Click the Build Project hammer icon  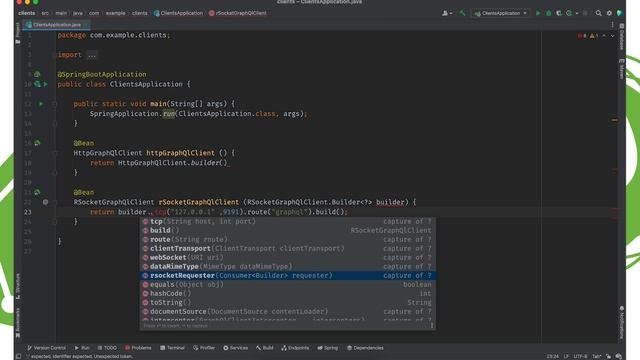tap(462, 13)
